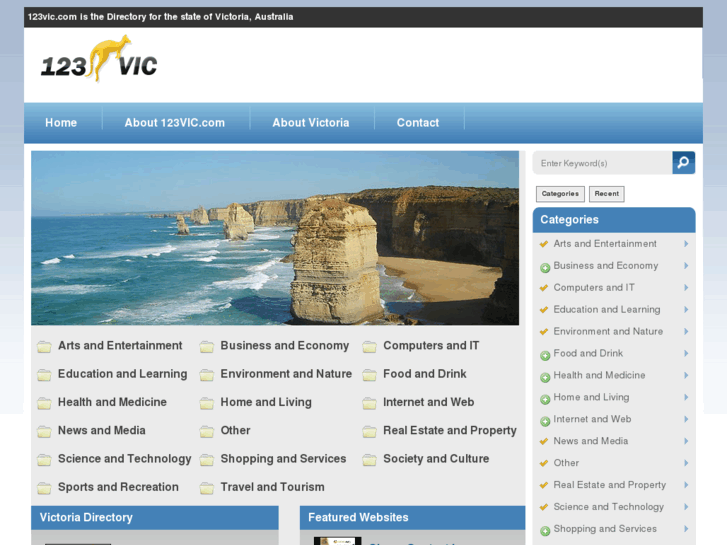
Task: Open the Home navigation item
Action: click(x=61, y=122)
